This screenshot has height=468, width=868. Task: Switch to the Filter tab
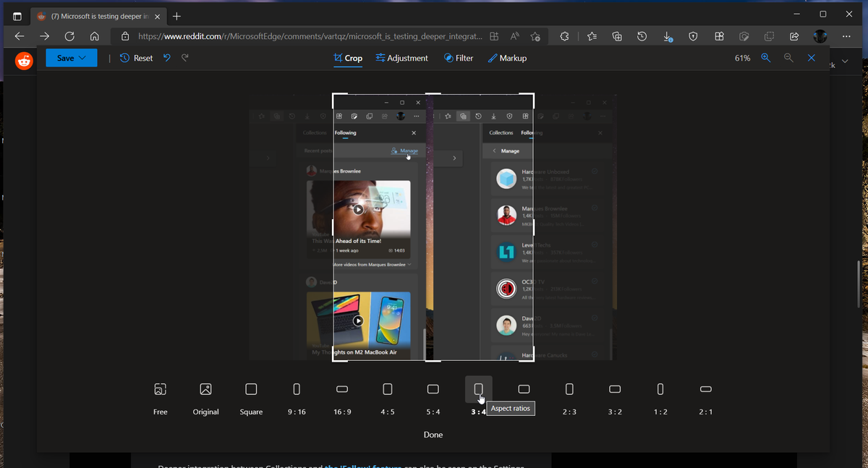coord(459,58)
